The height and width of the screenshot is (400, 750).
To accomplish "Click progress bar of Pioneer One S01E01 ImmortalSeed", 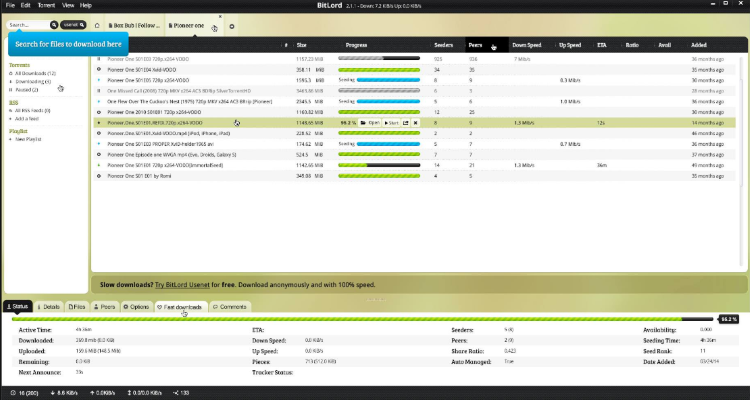I will [379, 165].
